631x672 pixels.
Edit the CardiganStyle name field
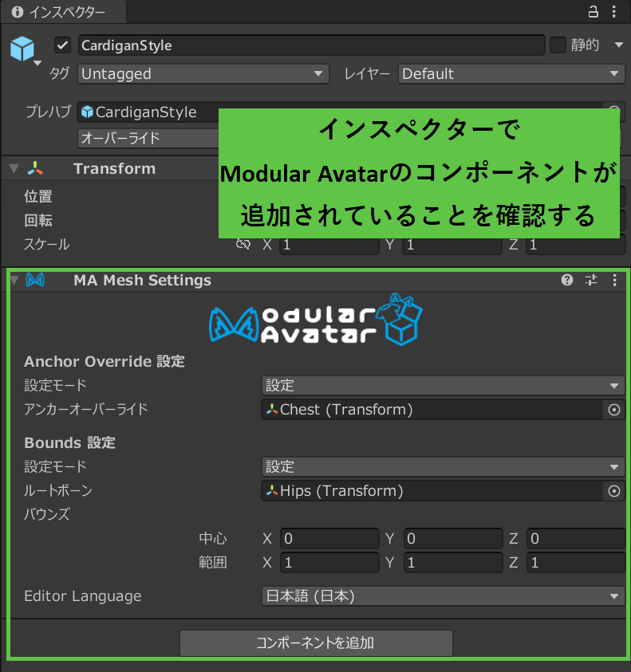point(311,45)
